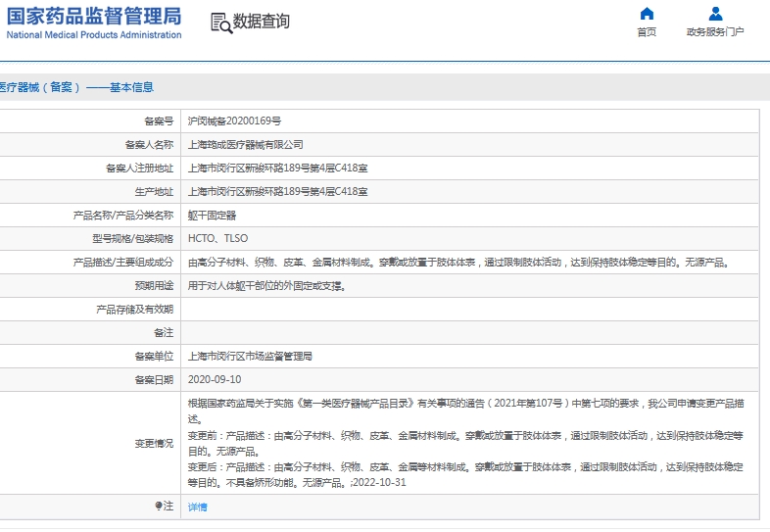Select the registered address value after 备案人注册地址
The image size is (770, 532).
point(277,168)
